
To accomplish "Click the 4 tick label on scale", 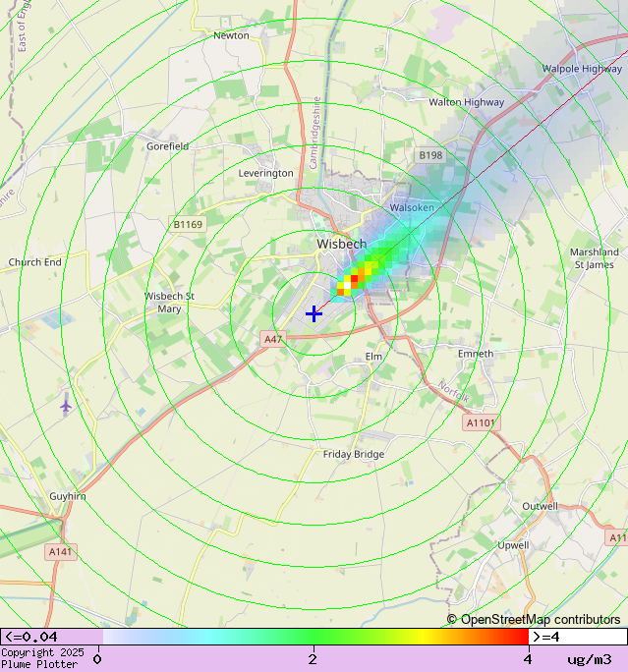I will (x=528, y=659).
